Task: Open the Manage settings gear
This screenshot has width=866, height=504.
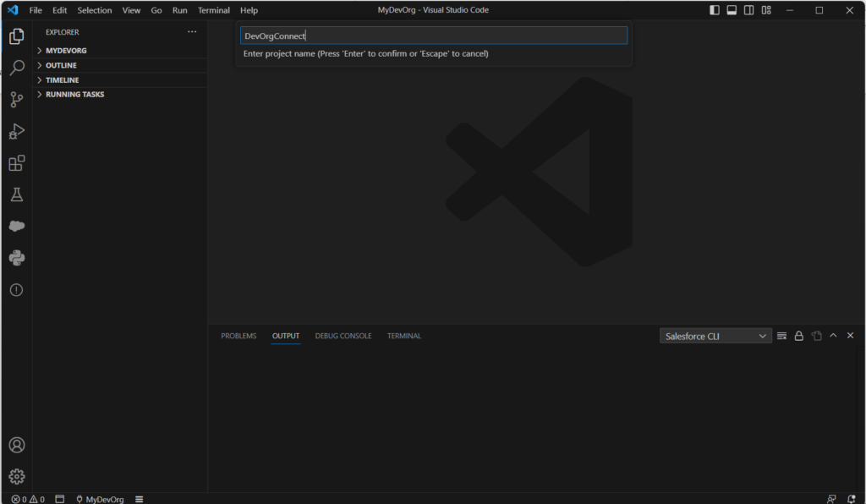Action: 16,476
